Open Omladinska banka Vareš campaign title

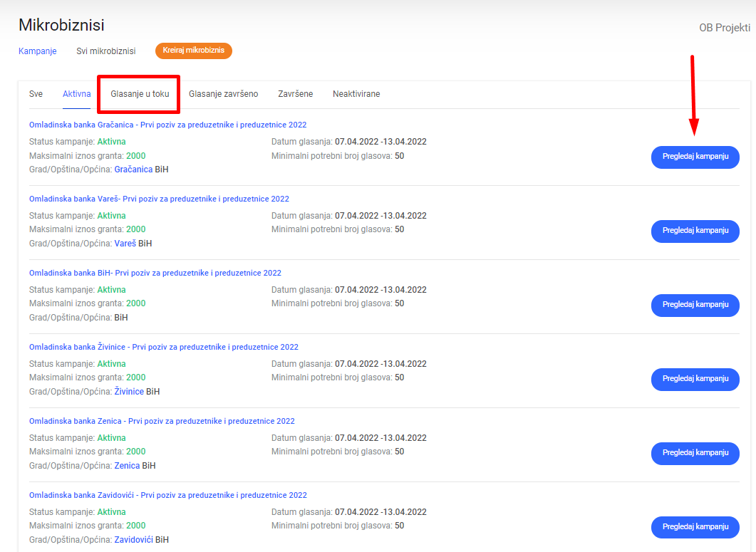click(x=159, y=199)
